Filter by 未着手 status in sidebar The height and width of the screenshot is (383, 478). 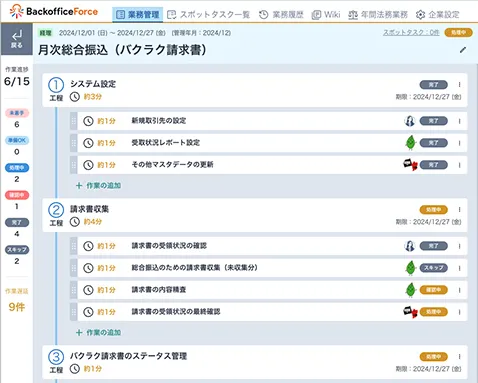[17, 113]
